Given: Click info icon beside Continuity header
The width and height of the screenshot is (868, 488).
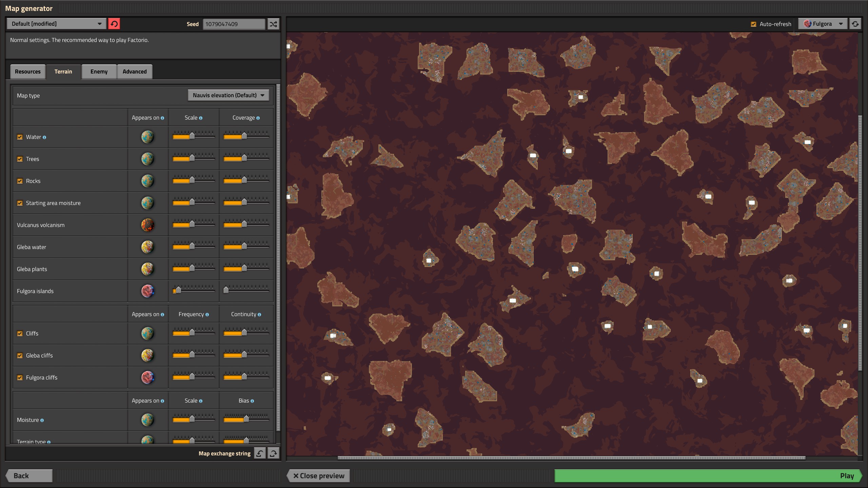Looking at the screenshot, I should (x=259, y=314).
